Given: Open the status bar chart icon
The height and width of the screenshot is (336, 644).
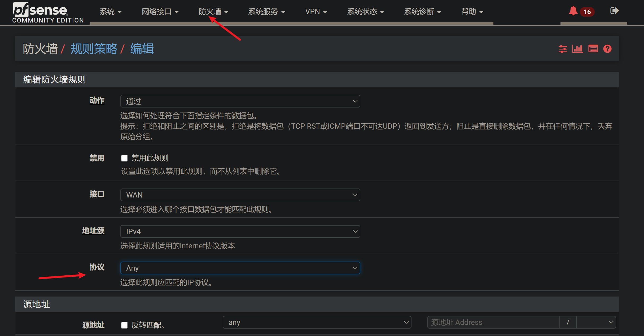Looking at the screenshot, I should click(577, 49).
